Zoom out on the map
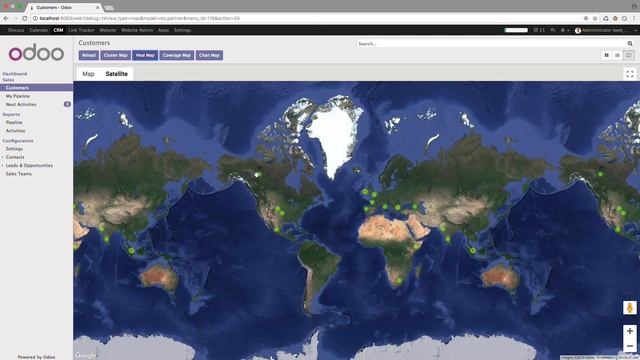This screenshot has height=360, width=640. coord(630,346)
